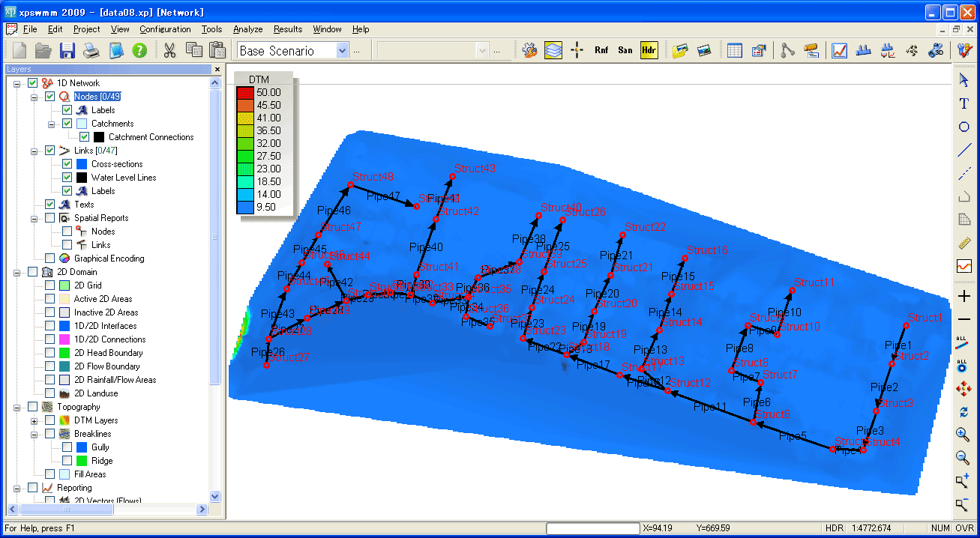The height and width of the screenshot is (538, 980).
Task: Open the File menu
Action: click(30, 29)
